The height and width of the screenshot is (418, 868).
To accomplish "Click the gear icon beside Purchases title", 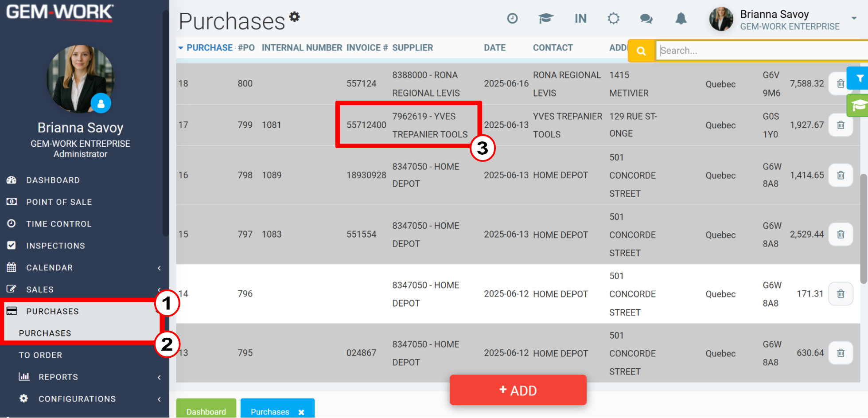I will pos(295,17).
